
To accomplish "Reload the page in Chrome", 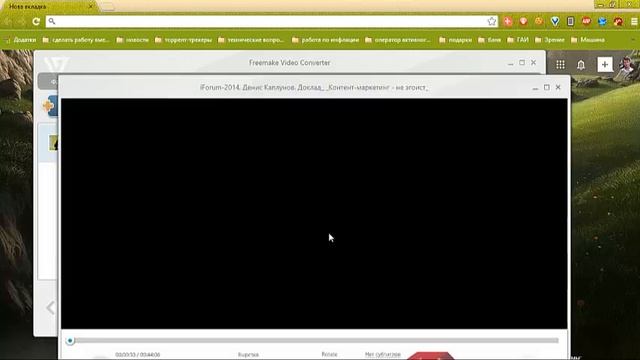I will [36, 21].
